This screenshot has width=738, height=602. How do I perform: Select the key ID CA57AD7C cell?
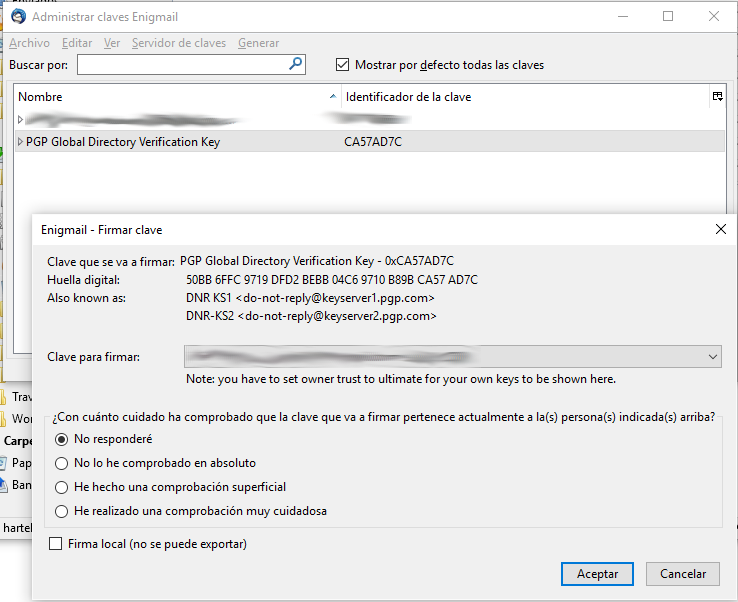click(x=373, y=142)
